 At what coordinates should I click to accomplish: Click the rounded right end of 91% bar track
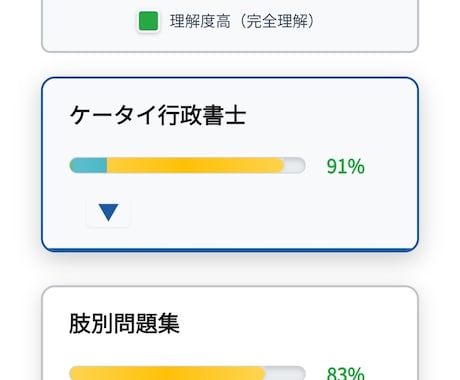[301, 165]
